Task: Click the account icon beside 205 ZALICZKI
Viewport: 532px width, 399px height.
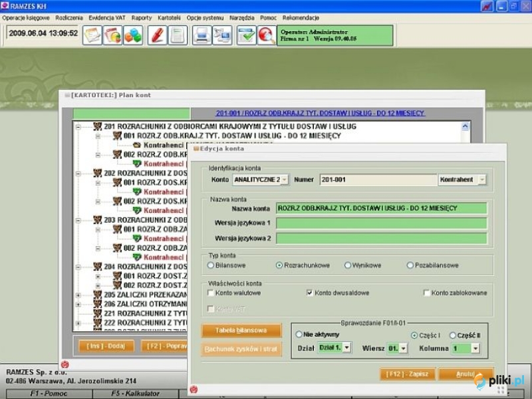Action: [98, 295]
